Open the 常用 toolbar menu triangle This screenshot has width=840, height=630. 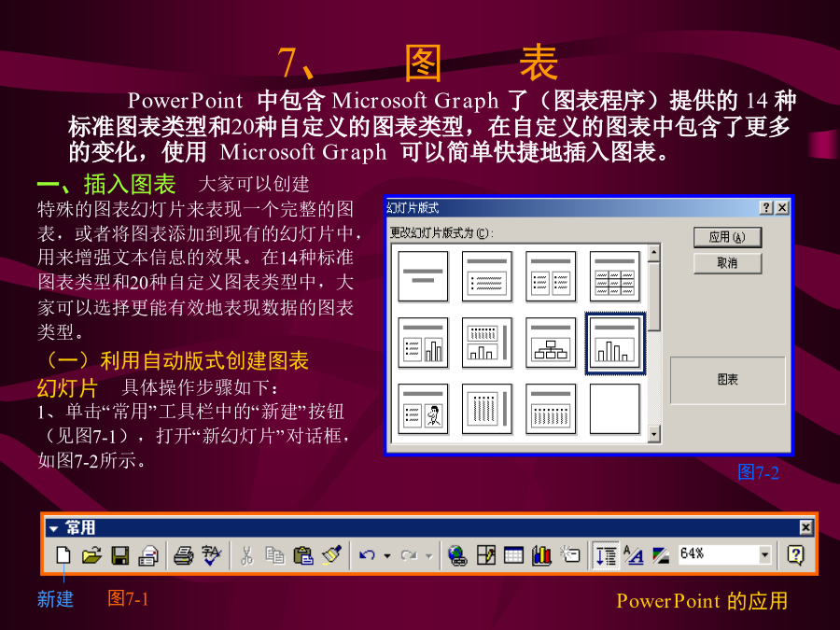[x=53, y=529]
